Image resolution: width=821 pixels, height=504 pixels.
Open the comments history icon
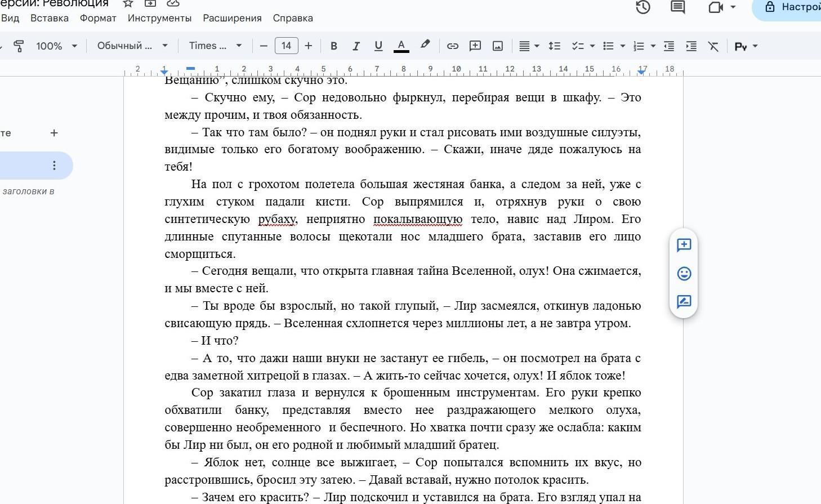tap(677, 7)
